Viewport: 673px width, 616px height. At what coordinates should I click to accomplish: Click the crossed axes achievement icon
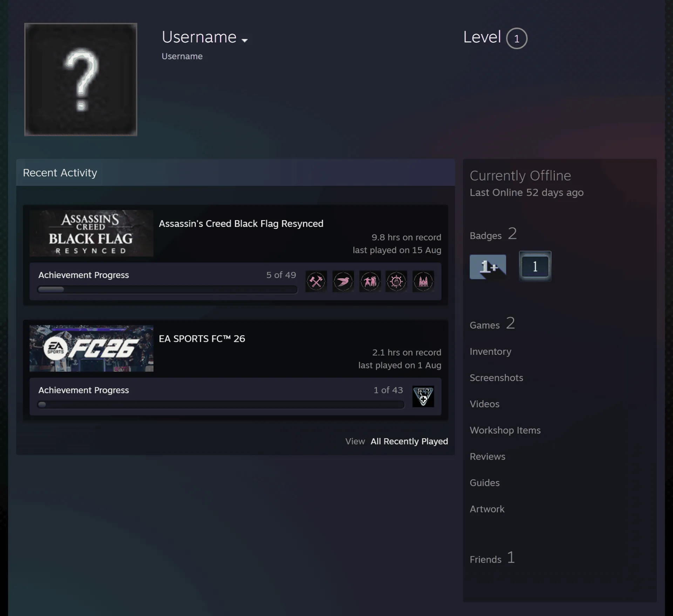[316, 281]
